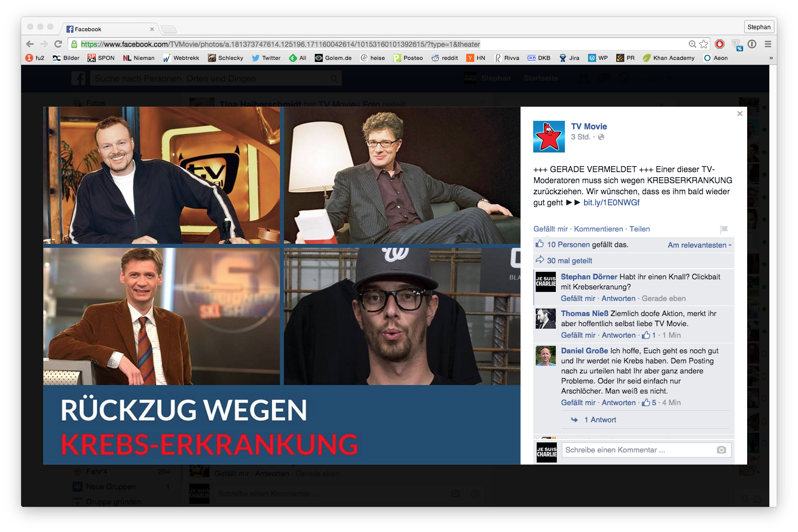Like Stephan Dörner's comment

[x=578, y=298]
